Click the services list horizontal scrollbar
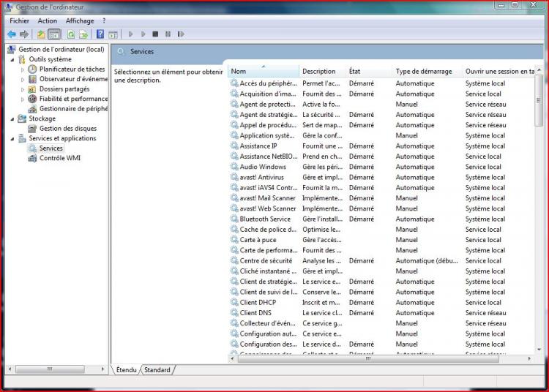Screen dimensions: 549x392 366,358
